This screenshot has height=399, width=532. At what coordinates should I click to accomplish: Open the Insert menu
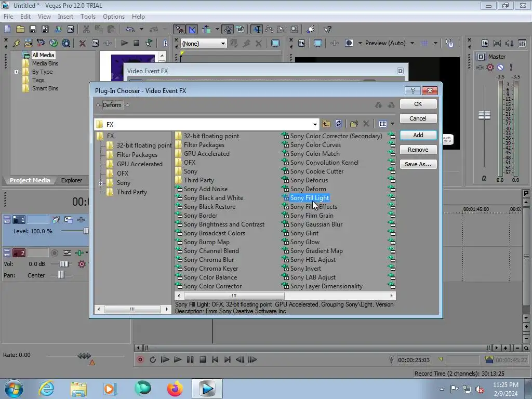click(x=65, y=16)
